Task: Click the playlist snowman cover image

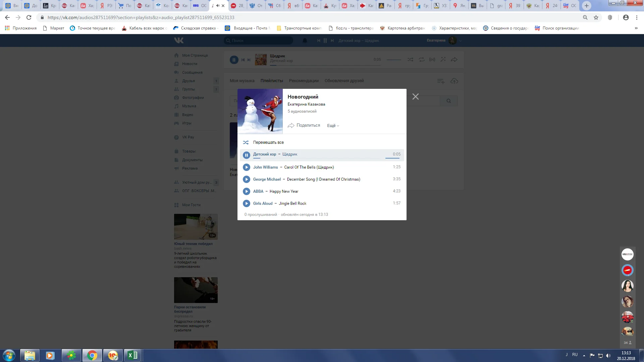Action: 260,111
